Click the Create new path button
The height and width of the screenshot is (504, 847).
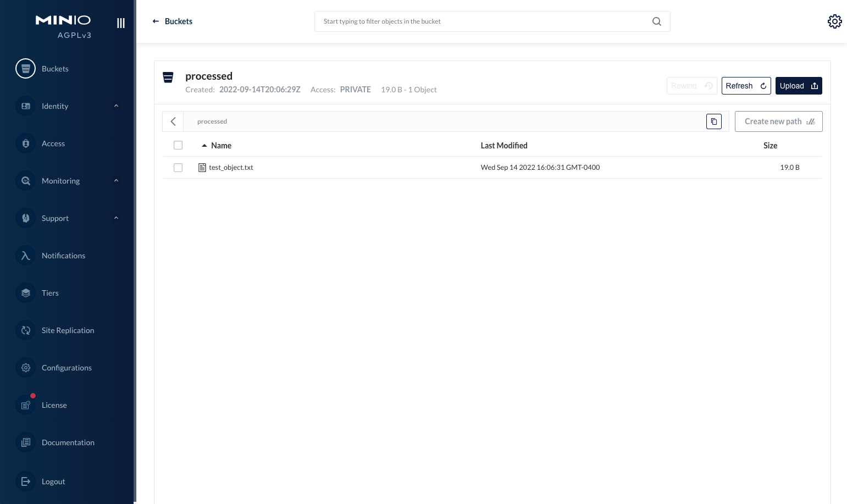pyautogui.click(x=778, y=121)
